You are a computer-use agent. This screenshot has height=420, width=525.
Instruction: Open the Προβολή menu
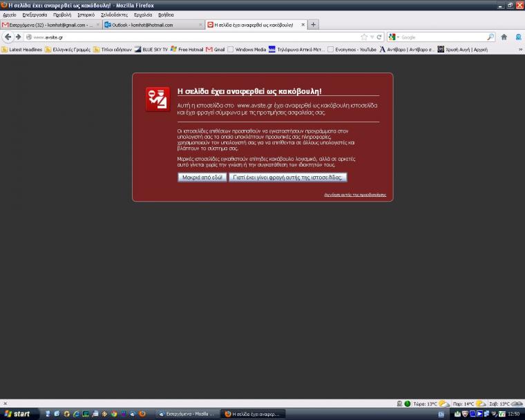pyautogui.click(x=62, y=15)
